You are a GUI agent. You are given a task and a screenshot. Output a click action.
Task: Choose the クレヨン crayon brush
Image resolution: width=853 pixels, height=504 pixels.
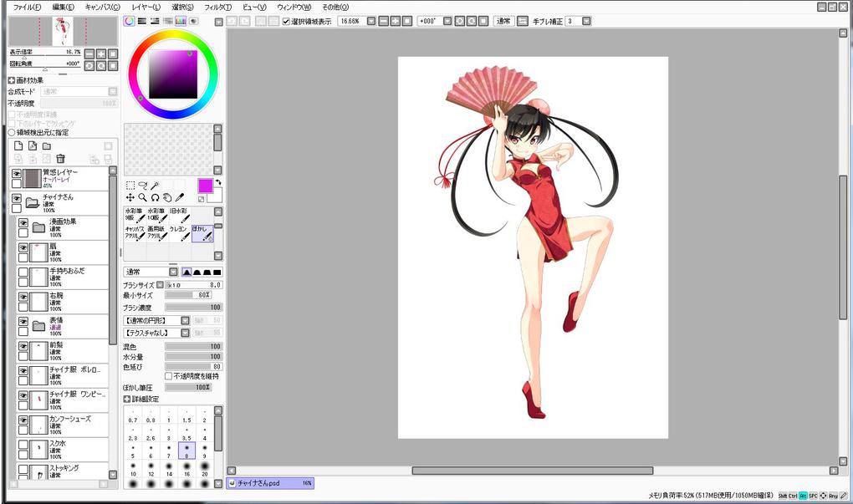point(180,234)
